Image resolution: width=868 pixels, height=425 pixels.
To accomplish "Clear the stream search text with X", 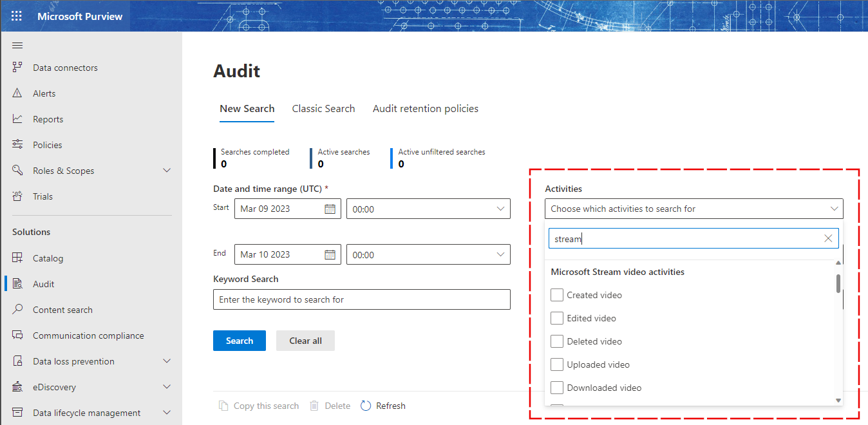I will [828, 238].
